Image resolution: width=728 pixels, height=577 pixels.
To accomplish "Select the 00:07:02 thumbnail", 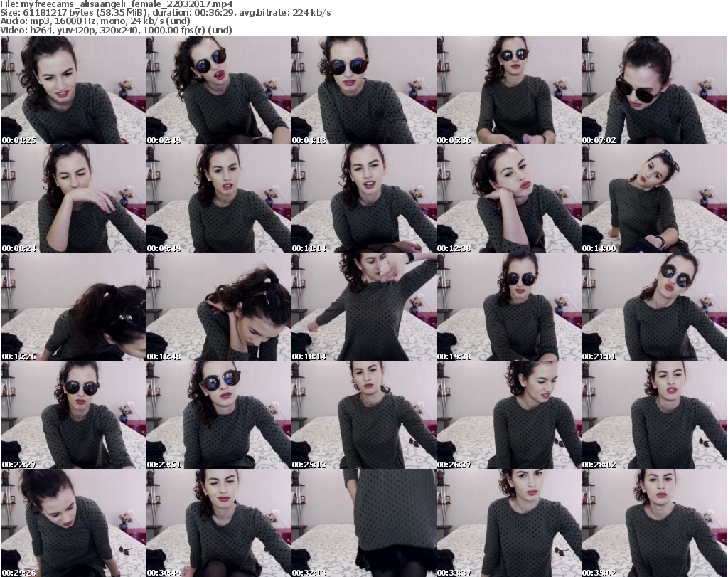I will (x=654, y=90).
